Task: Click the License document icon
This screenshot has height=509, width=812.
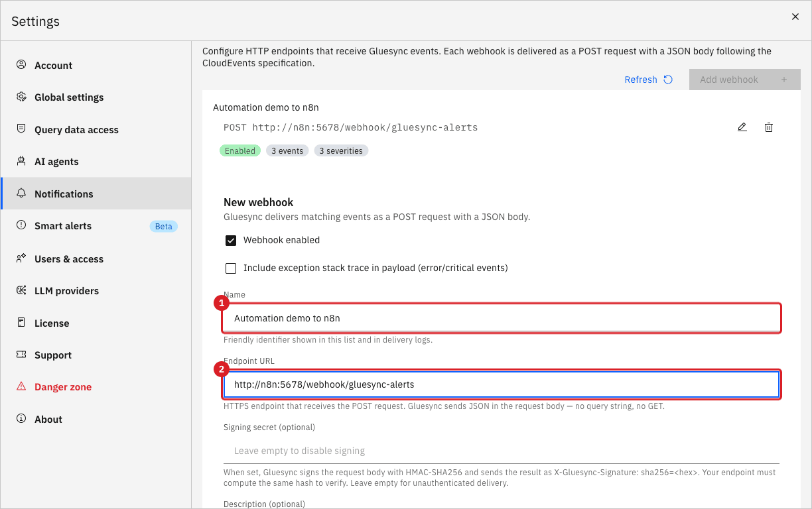Action: point(21,323)
